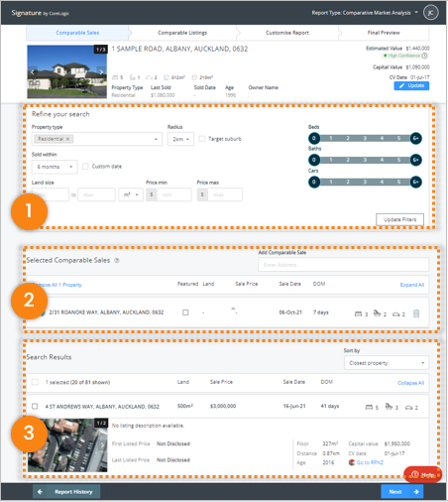Click car icon in 4 St Andrews row
Image resolution: width=448 pixels, height=502 pixels.
(409, 408)
